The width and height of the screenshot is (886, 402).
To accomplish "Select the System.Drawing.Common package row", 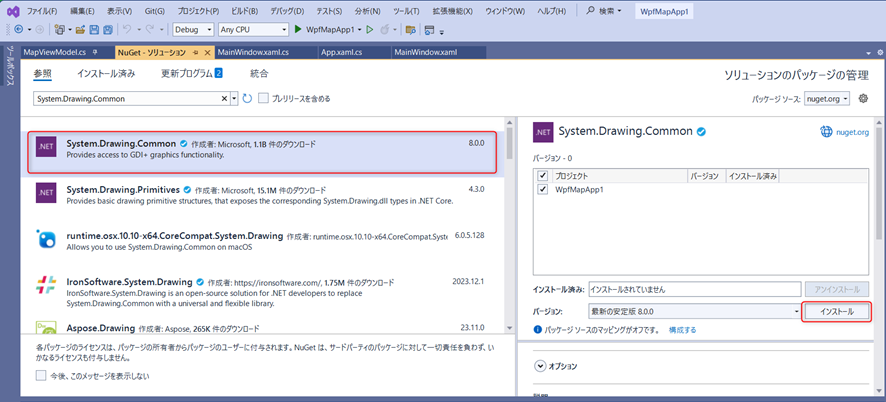I will click(x=263, y=152).
